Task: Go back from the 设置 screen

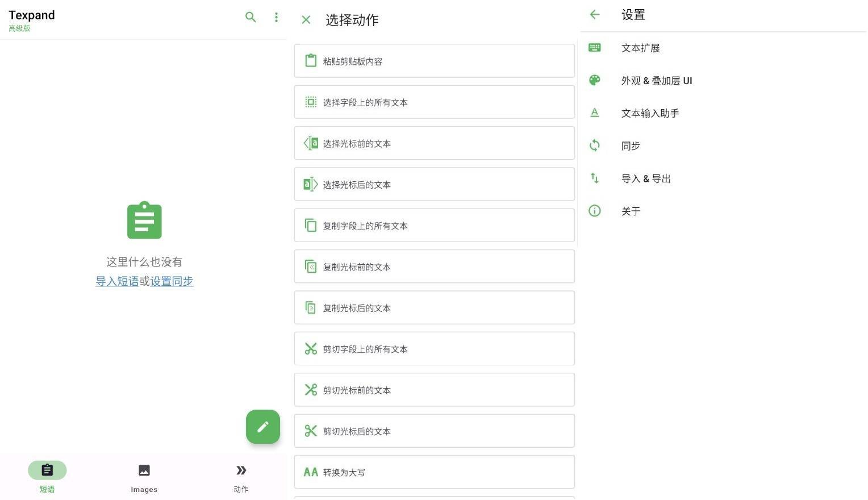Action: pyautogui.click(x=595, y=15)
